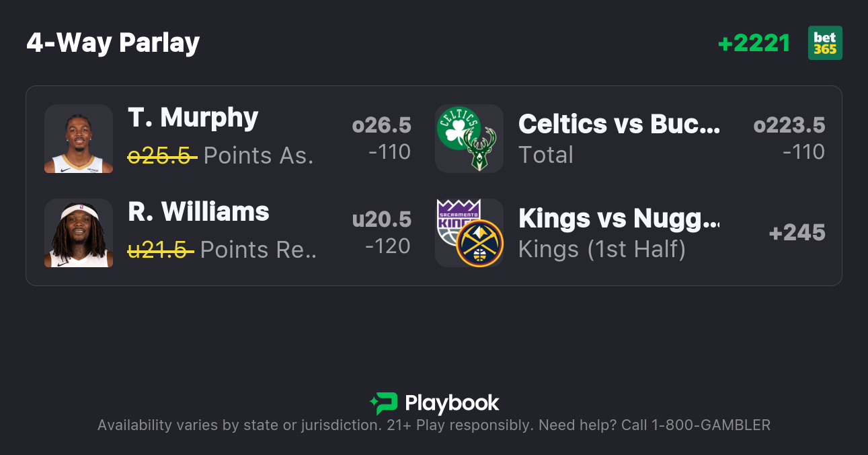Click the Celtics team logo
This screenshot has height=455, width=868.
coord(458,127)
